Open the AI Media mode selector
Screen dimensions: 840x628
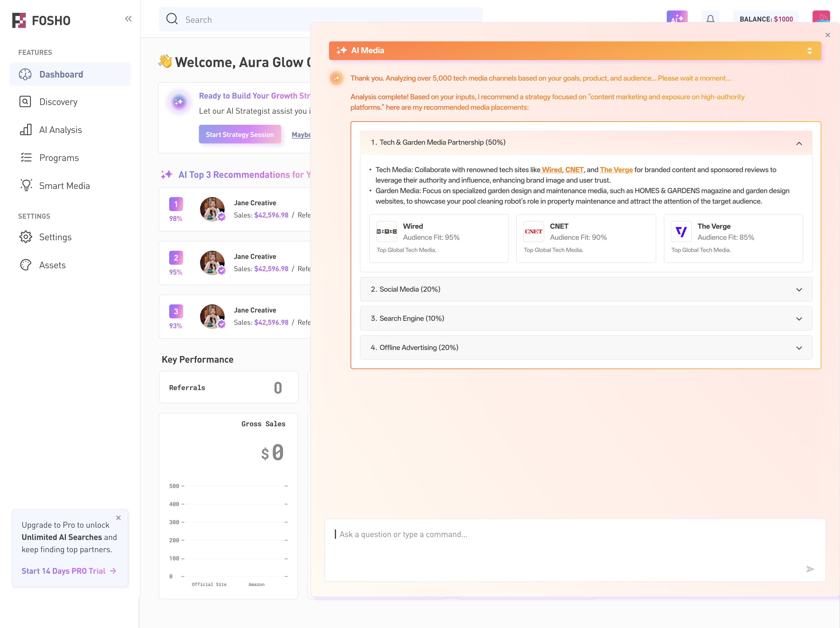click(x=575, y=50)
